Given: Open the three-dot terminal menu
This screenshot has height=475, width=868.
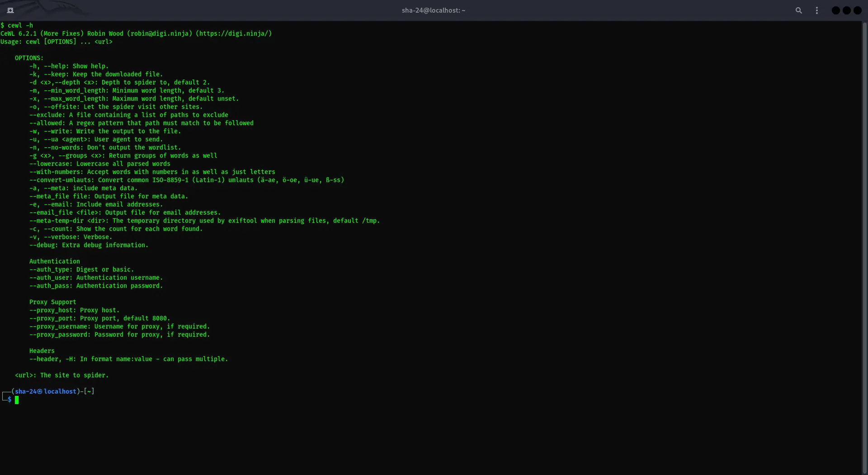Looking at the screenshot, I should point(816,10).
